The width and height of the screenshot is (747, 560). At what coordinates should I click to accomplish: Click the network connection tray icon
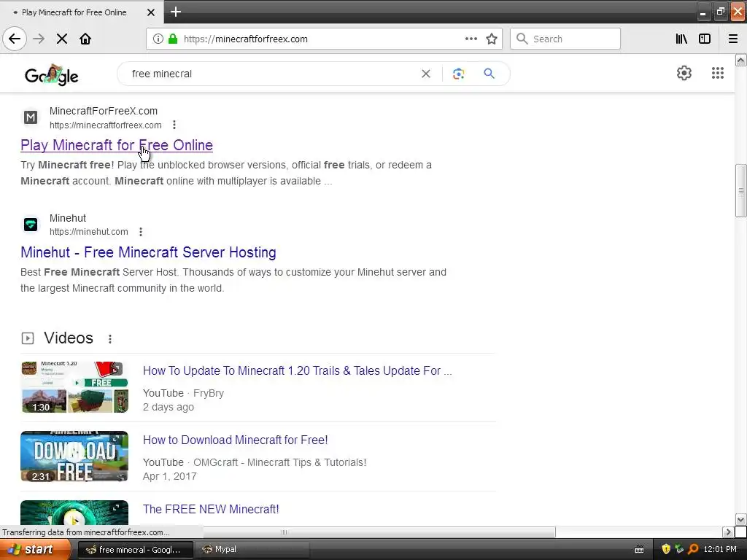click(679, 550)
